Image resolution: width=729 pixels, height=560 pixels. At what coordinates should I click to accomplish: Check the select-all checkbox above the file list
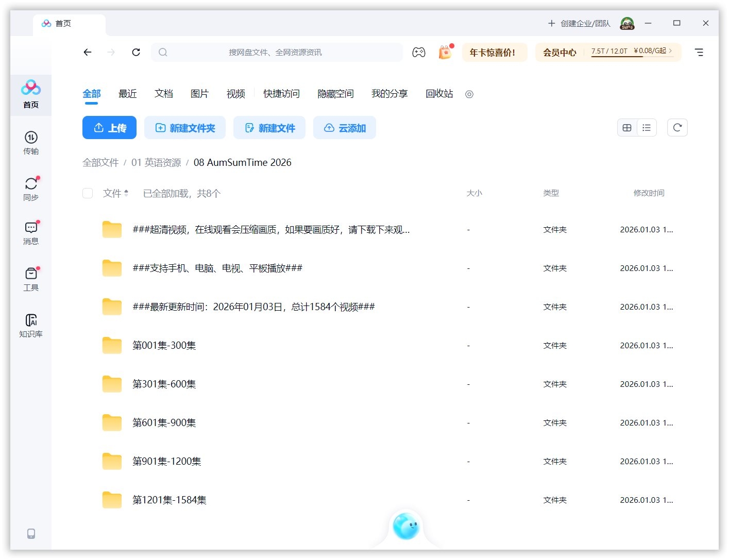click(88, 193)
